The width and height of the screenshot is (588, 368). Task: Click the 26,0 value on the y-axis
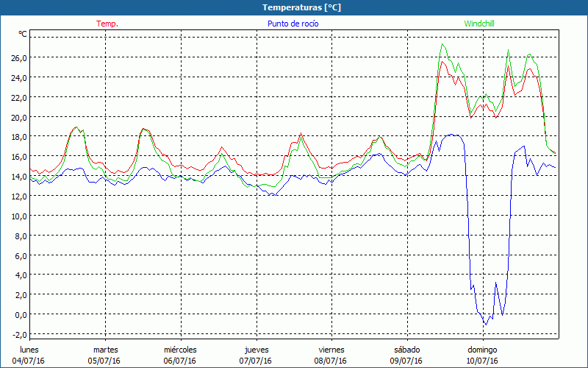coord(18,57)
